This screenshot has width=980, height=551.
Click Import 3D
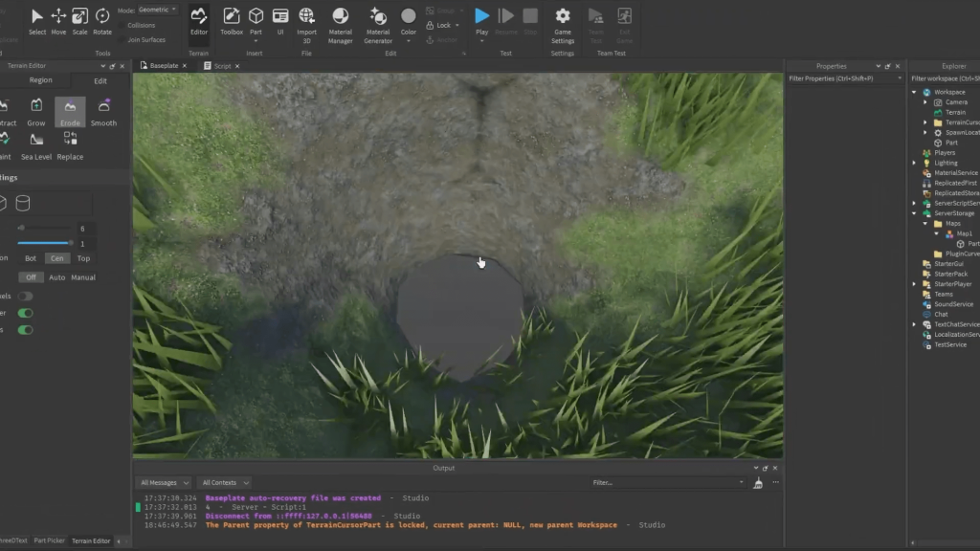[x=306, y=25]
